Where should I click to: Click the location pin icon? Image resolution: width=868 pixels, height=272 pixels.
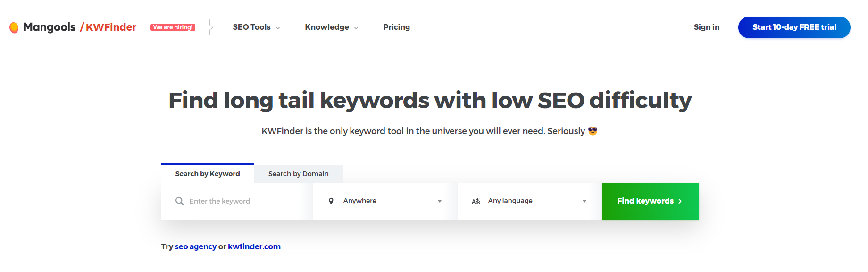coord(331,201)
